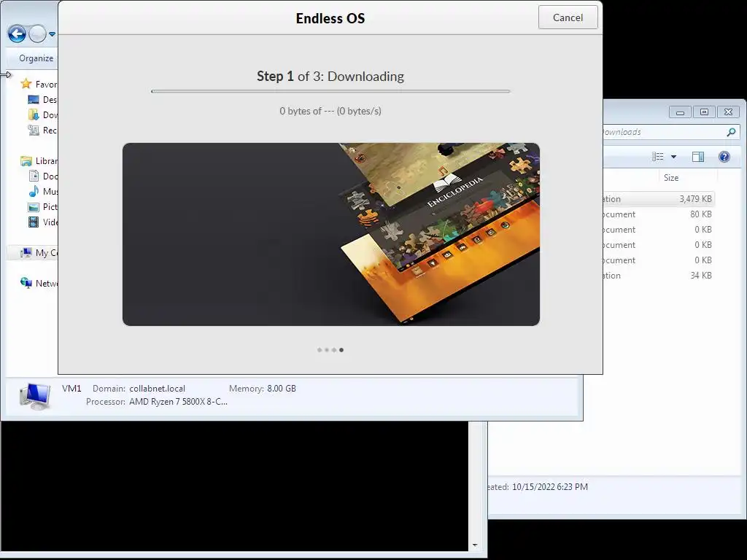Image resolution: width=747 pixels, height=560 pixels.
Task: Click AMD Ryzen 7 processor value
Action: (x=178, y=402)
